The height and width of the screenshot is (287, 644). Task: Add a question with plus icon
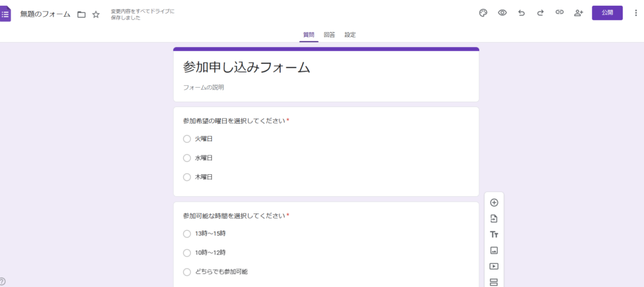pyautogui.click(x=494, y=203)
